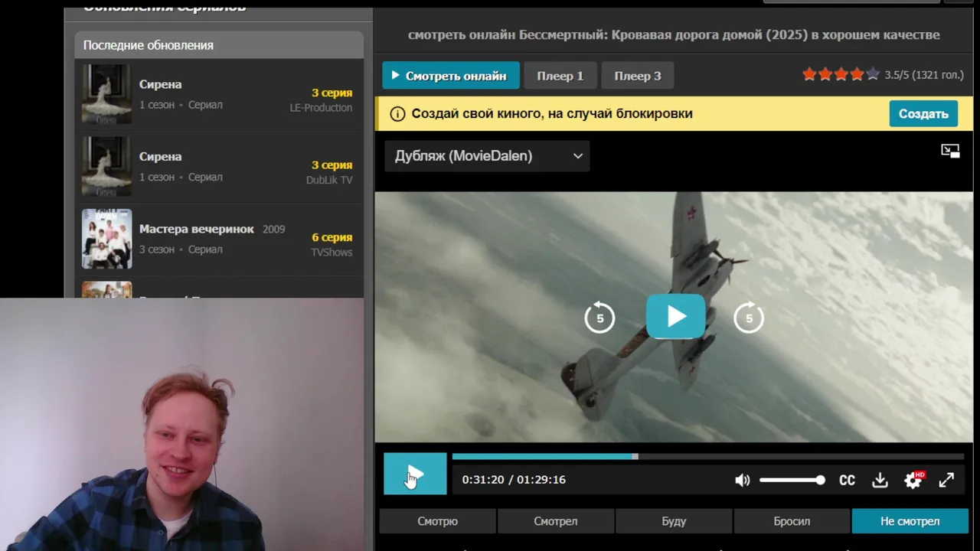Click the movie title heading text
The image size is (980, 551).
[x=674, y=34]
